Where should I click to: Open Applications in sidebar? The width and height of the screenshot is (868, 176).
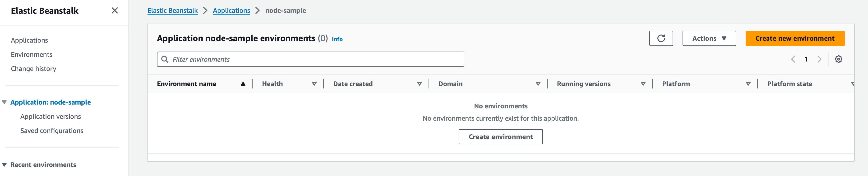tap(29, 40)
